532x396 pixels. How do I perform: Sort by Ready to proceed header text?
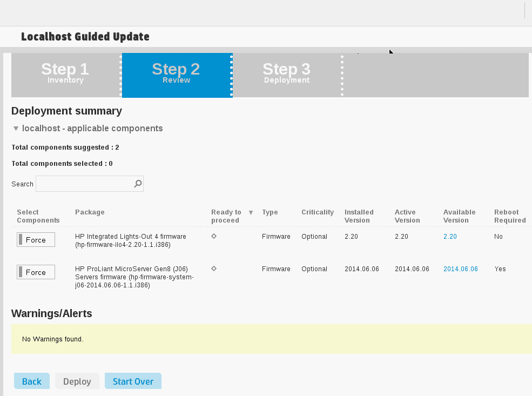coord(226,216)
